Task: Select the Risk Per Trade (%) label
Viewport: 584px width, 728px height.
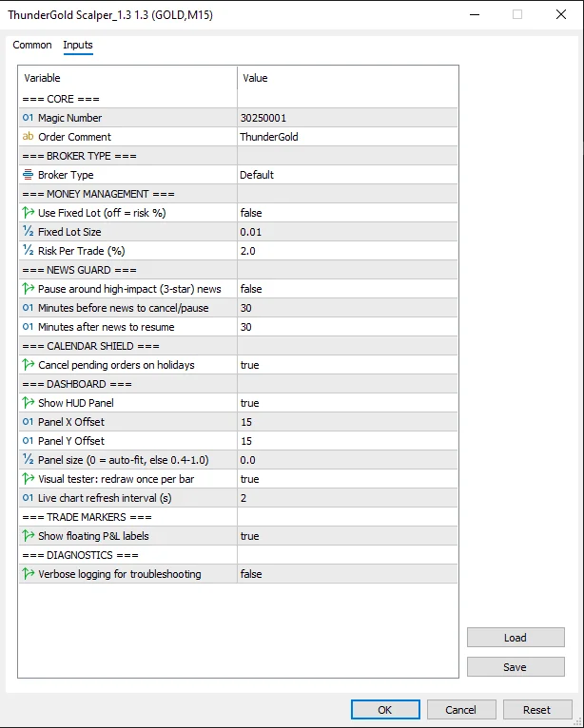Action: [81, 251]
